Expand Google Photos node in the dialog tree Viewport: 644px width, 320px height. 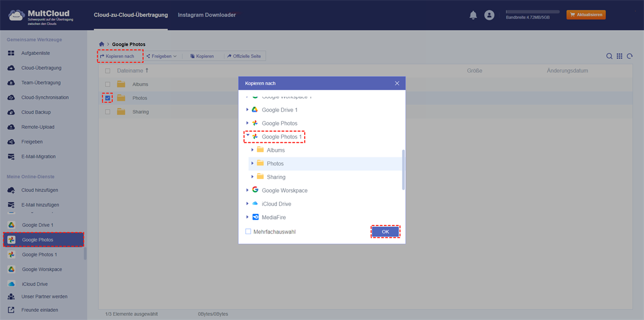click(247, 123)
